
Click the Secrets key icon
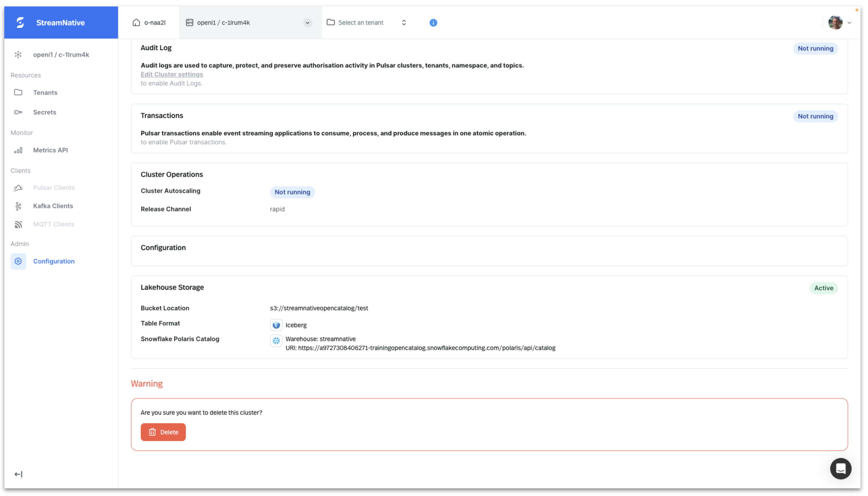click(18, 112)
